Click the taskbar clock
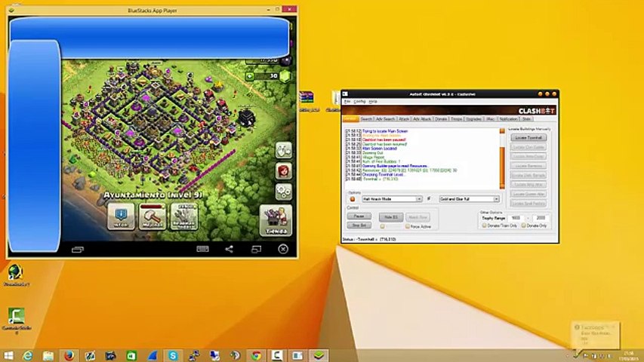 pos(628,355)
